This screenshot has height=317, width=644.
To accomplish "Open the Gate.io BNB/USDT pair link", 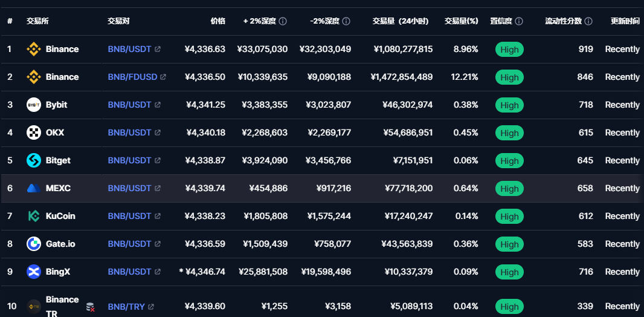I will pos(129,244).
